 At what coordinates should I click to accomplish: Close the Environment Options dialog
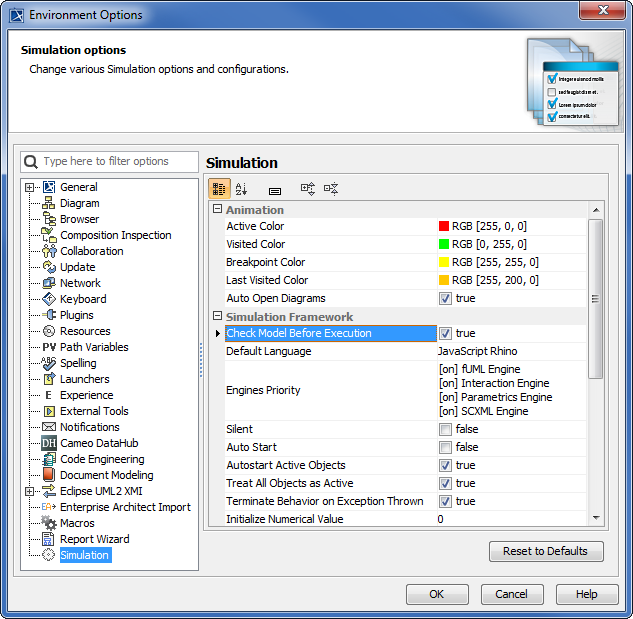click(603, 10)
